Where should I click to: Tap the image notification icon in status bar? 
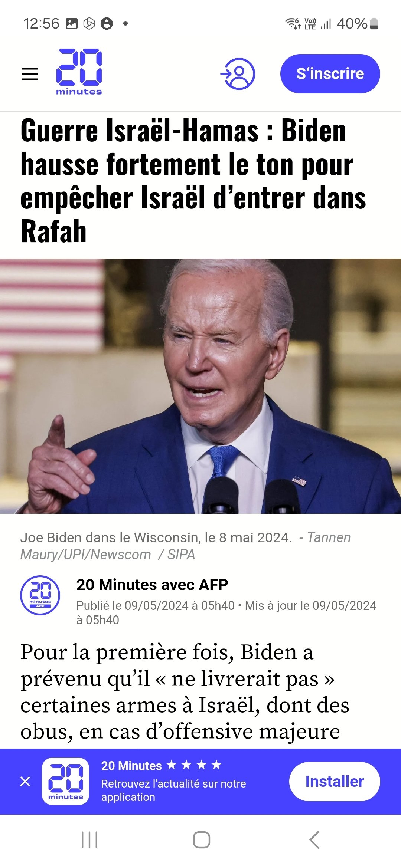(x=72, y=23)
